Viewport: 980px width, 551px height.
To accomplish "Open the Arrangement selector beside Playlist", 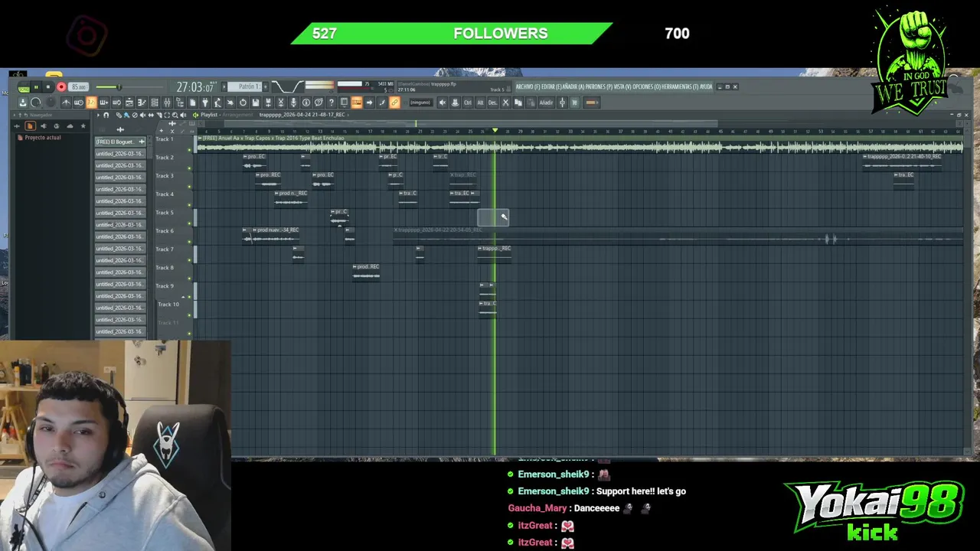I will (x=237, y=115).
